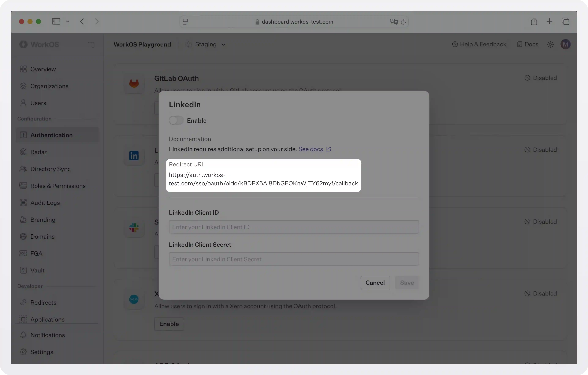Click Disabled status on the Xero card

(541, 293)
